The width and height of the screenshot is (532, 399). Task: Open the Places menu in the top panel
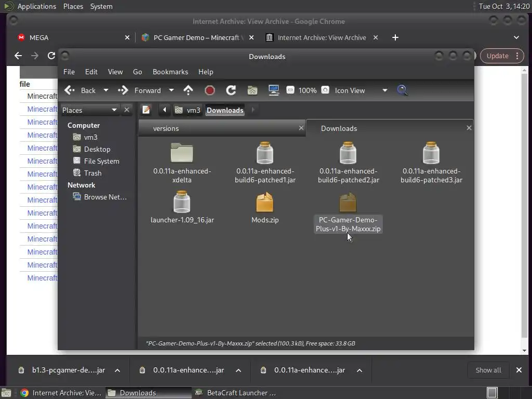pyautogui.click(x=73, y=6)
